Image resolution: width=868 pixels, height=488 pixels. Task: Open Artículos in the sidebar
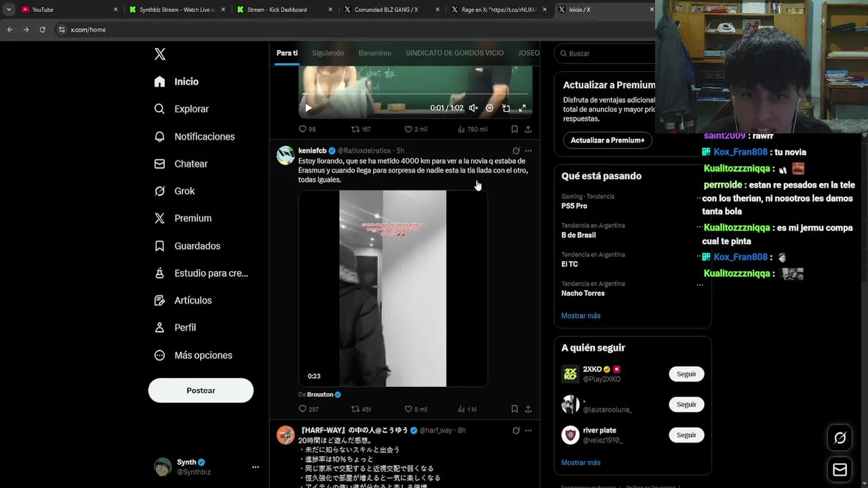tap(182, 300)
